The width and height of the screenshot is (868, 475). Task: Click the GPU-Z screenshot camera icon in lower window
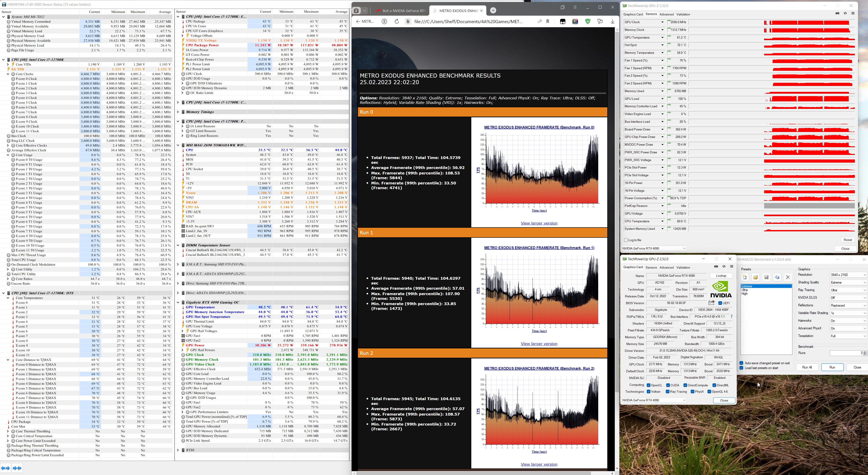pos(716,266)
